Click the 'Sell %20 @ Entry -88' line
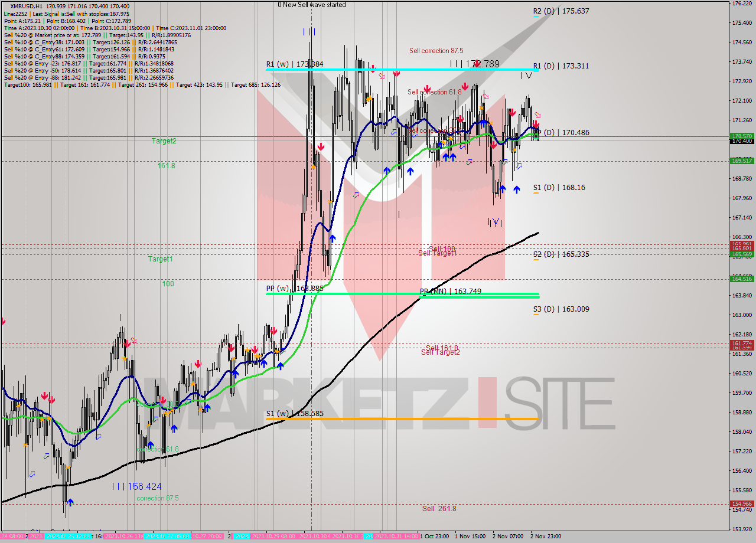 89,77
